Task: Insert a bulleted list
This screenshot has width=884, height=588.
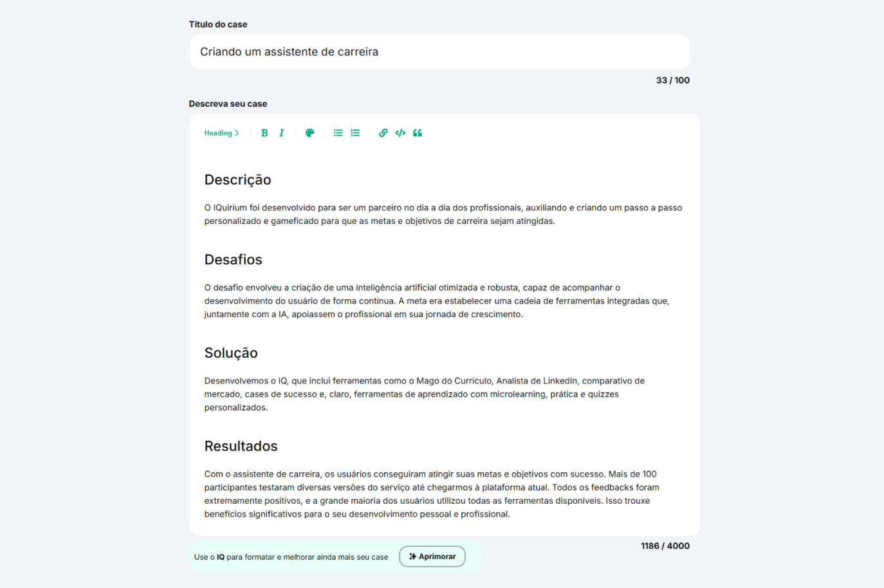Action: 338,133
